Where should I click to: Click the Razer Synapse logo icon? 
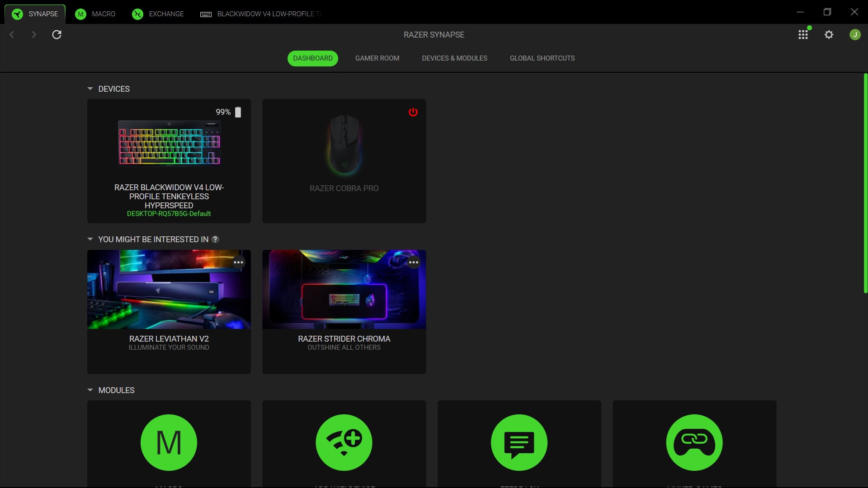point(17,14)
